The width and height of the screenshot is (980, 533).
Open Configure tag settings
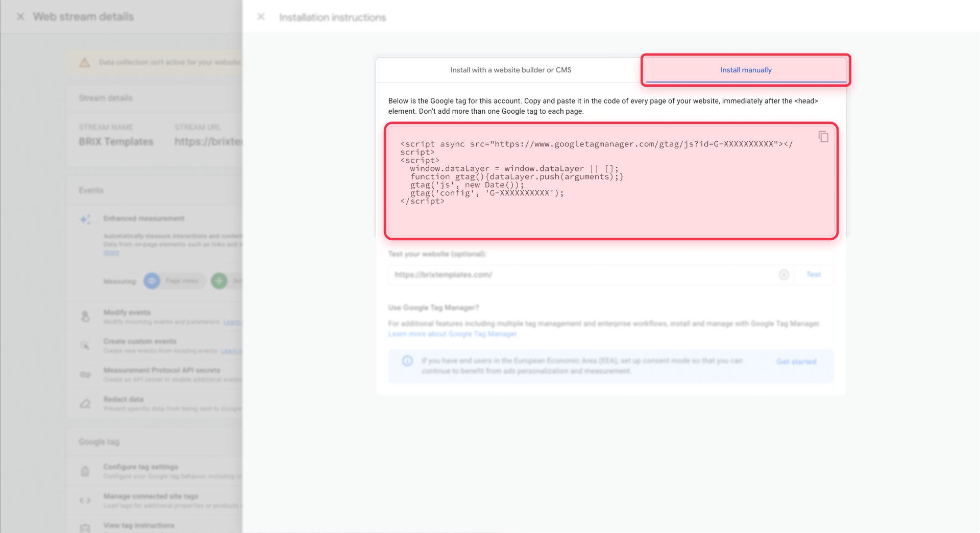pyautogui.click(x=154, y=471)
